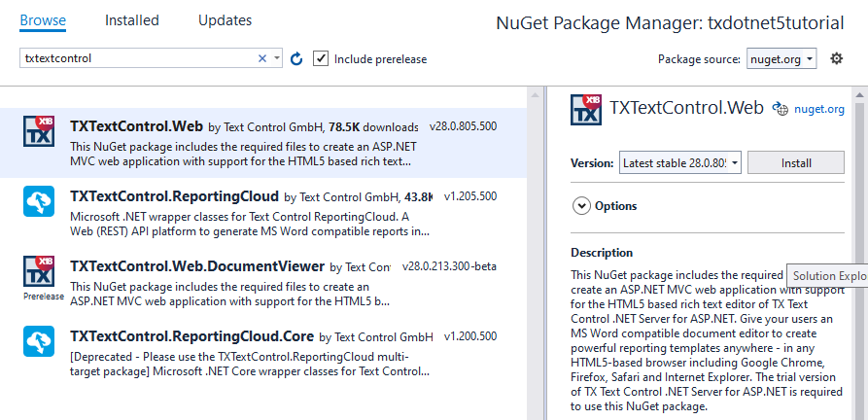Image resolution: width=868 pixels, height=420 pixels.
Task: Switch to the Installed tab
Action: tap(132, 21)
